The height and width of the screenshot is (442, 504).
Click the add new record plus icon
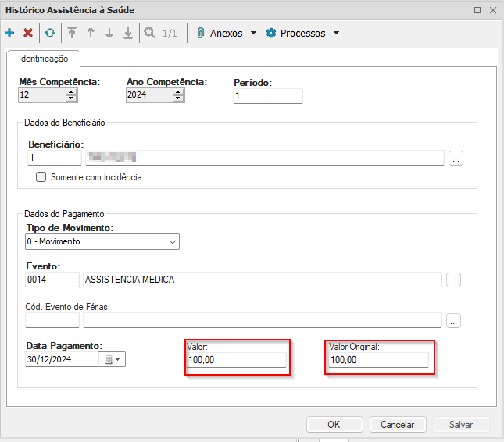(x=9, y=34)
